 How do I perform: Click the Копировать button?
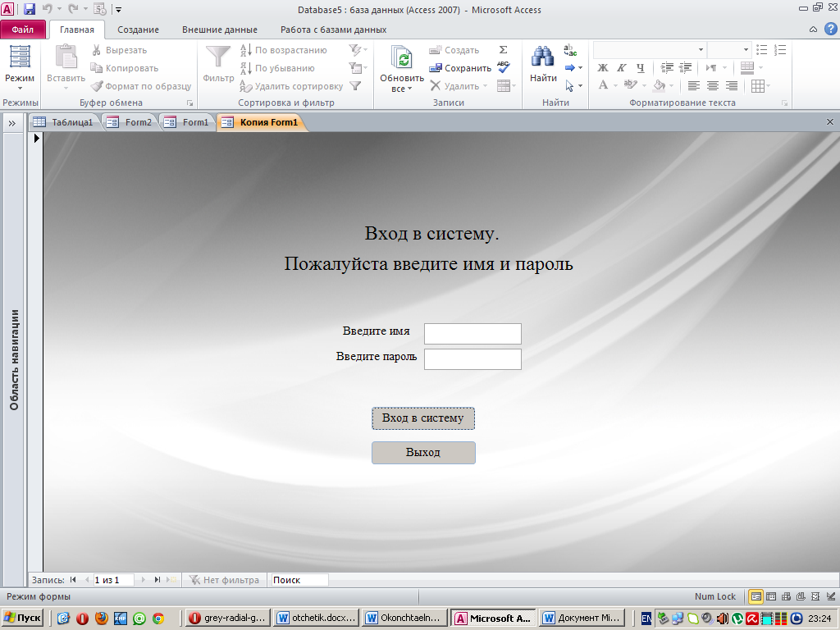click(x=125, y=68)
